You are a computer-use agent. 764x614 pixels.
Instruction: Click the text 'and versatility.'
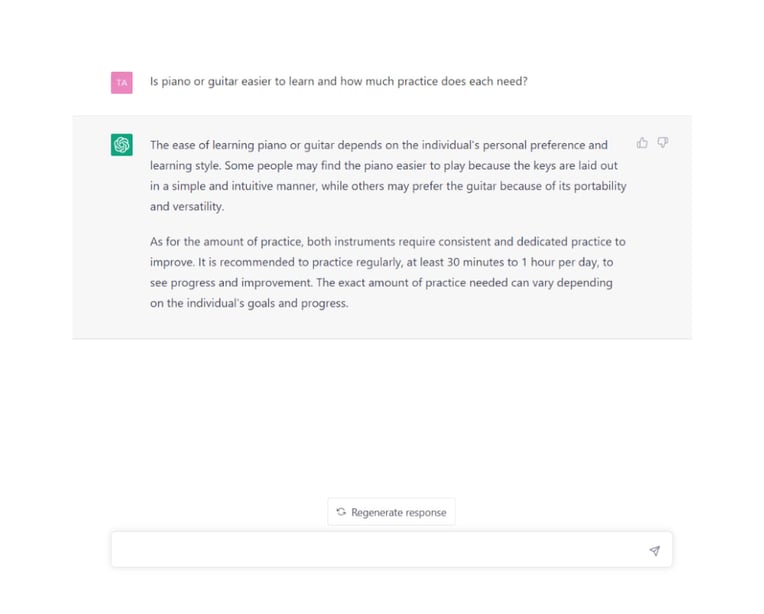(187, 207)
